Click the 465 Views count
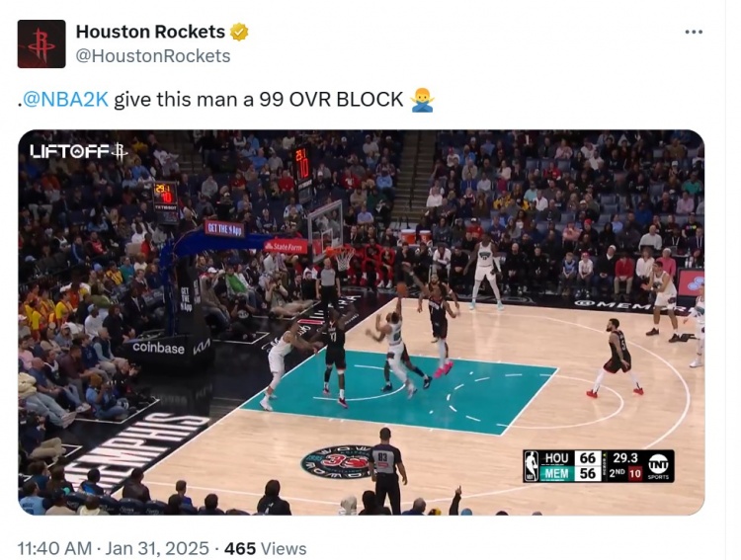The image size is (741, 560). [x=266, y=549]
